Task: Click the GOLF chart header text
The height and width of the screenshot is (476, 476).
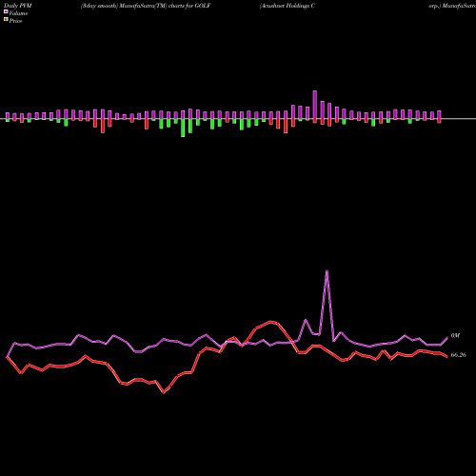Action: pos(146,6)
